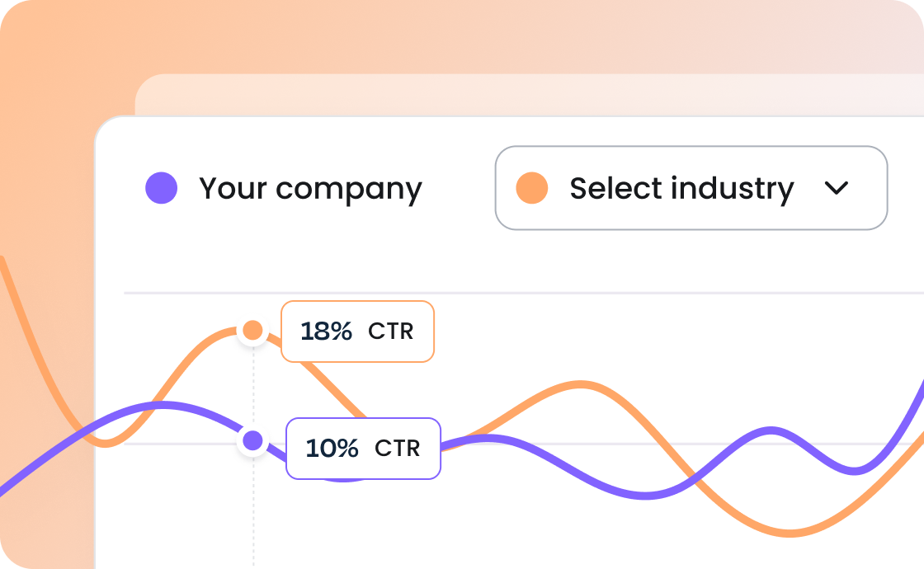924x569 pixels.
Task: Click the CTR label in purple tooltip
Action: pyautogui.click(x=398, y=449)
